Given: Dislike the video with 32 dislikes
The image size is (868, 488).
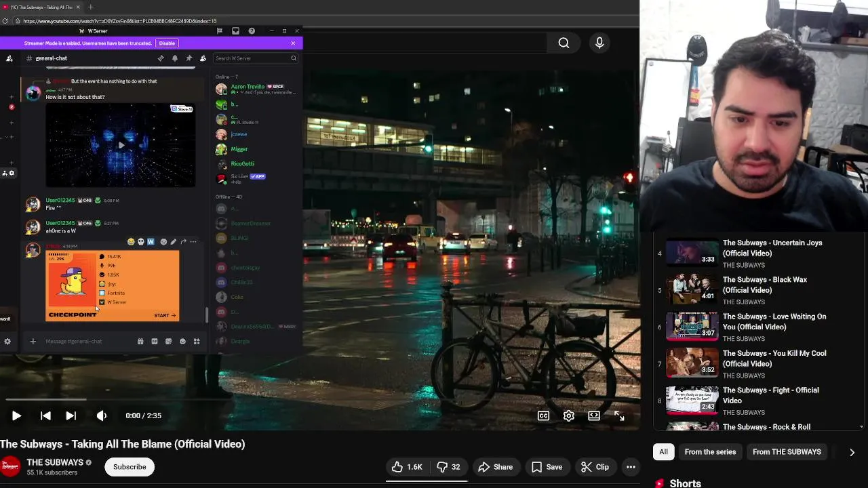Looking at the screenshot, I should (448, 467).
